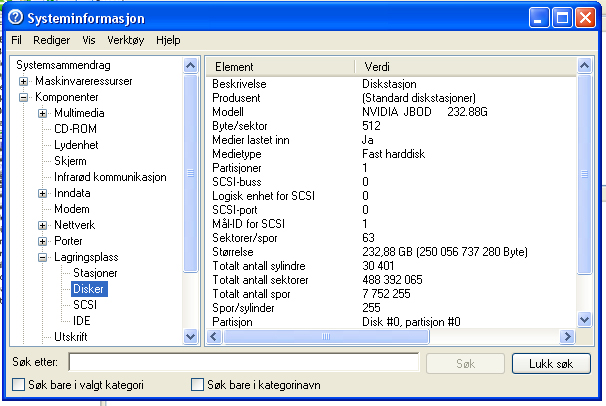The width and height of the screenshot is (606, 406).
Task: Open the Verktøy menu
Action: click(126, 40)
